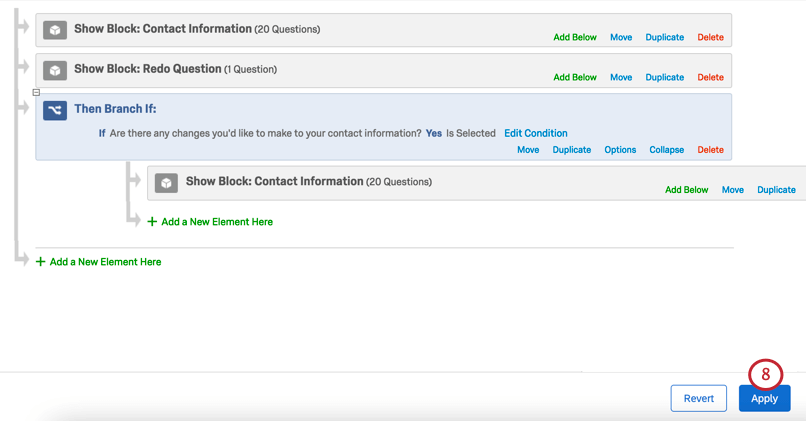Edit Condition of the branch logic
The height and width of the screenshot is (421, 806).
535,133
